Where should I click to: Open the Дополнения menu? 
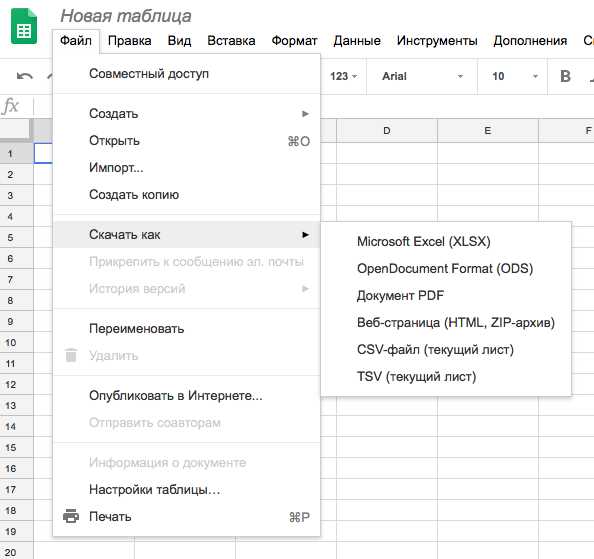pos(530,41)
